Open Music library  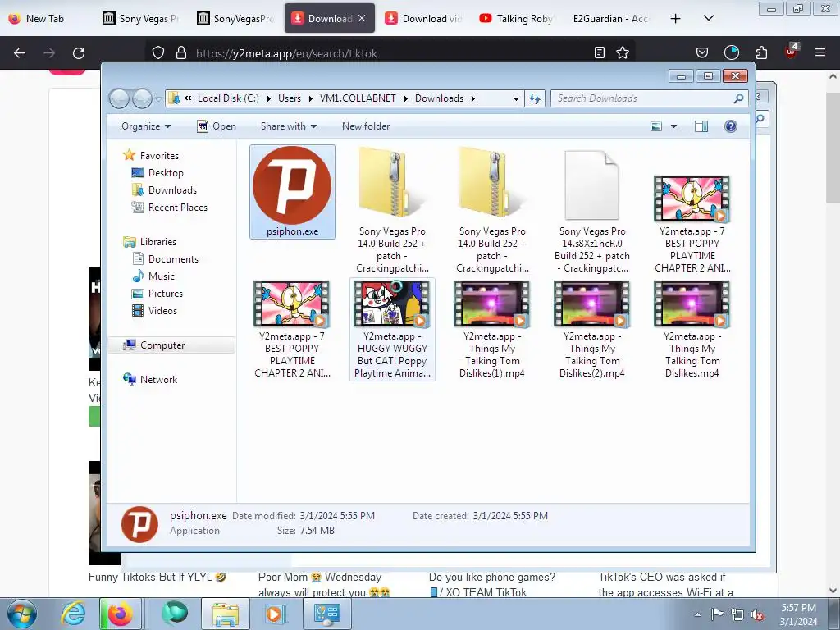click(161, 276)
